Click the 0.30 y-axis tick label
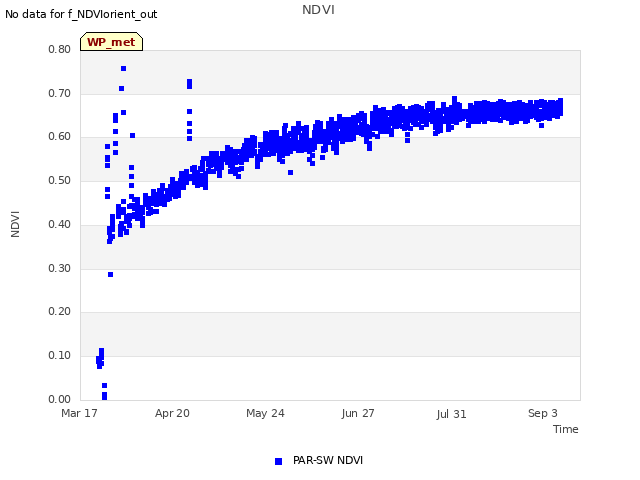The width and height of the screenshot is (640, 480). tap(59, 269)
